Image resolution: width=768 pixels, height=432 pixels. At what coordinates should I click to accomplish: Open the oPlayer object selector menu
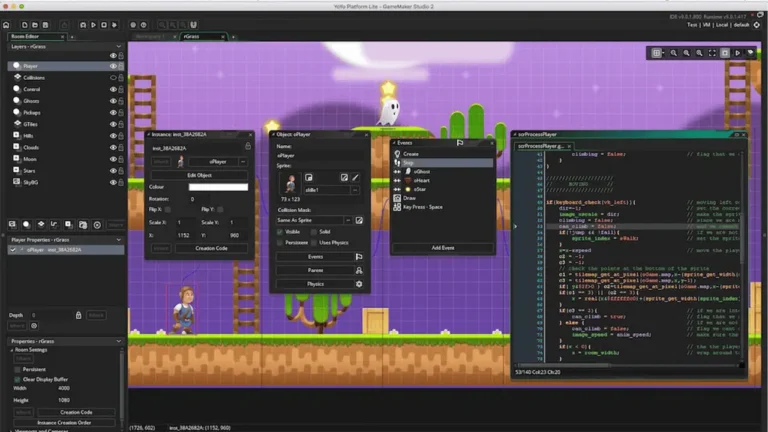(x=243, y=162)
